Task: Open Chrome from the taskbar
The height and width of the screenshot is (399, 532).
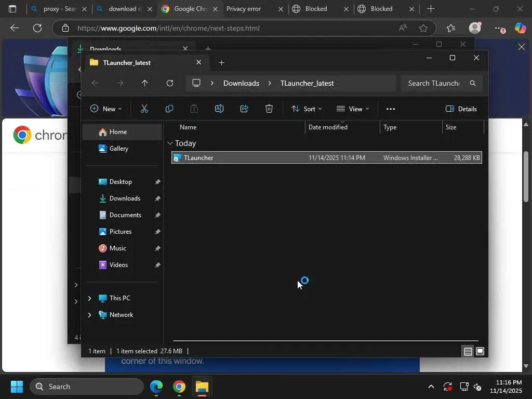Action: pos(179,387)
